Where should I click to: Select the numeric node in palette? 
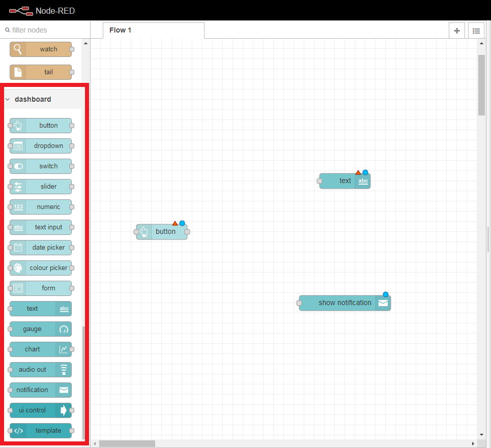pos(41,207)
